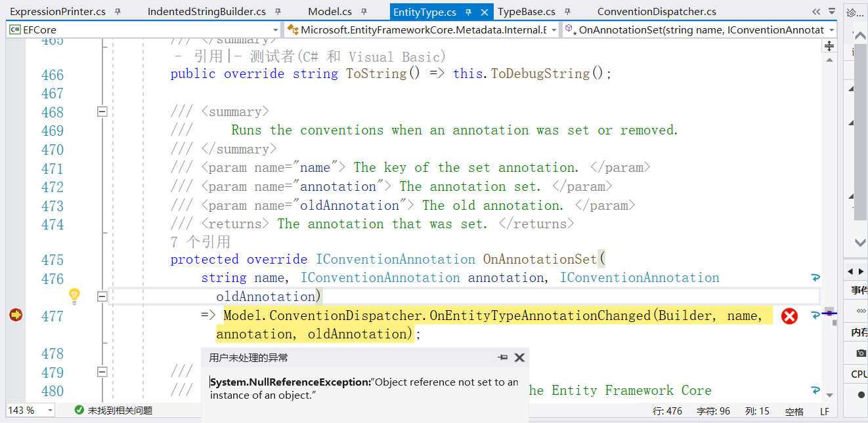
Task: Switch to the ConventionDispatcher.cs tab
Action: point(657,11)
